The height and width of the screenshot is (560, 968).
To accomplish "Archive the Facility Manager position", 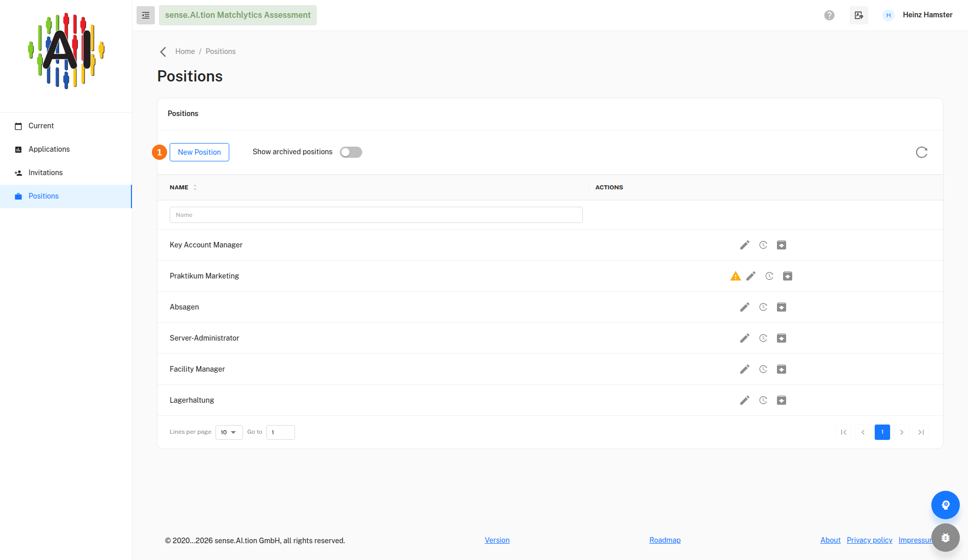I will (782, 369).
